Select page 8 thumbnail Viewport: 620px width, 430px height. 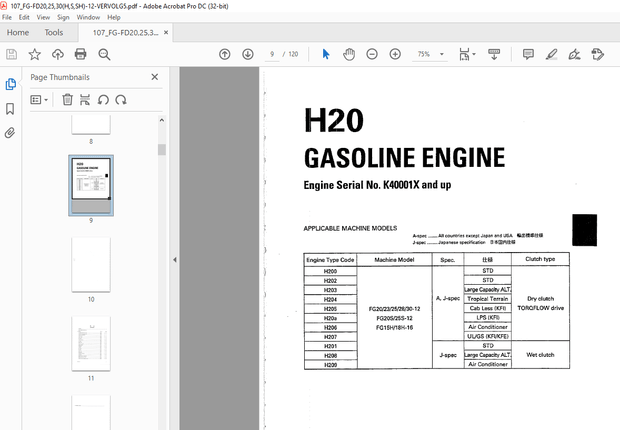[x=91, y=125]
